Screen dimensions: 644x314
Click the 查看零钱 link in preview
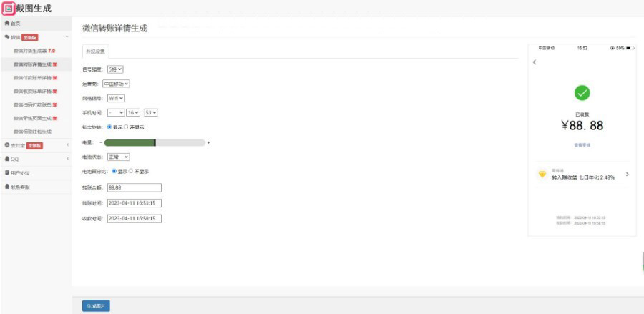(x=582, y=145)
